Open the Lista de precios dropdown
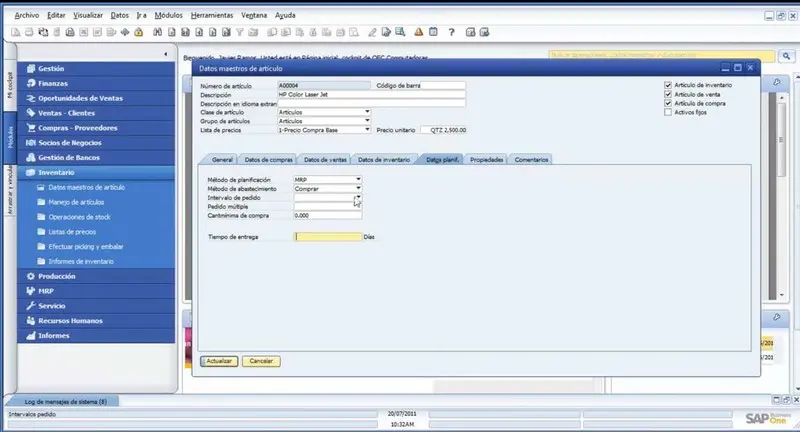 click(367, 130)
